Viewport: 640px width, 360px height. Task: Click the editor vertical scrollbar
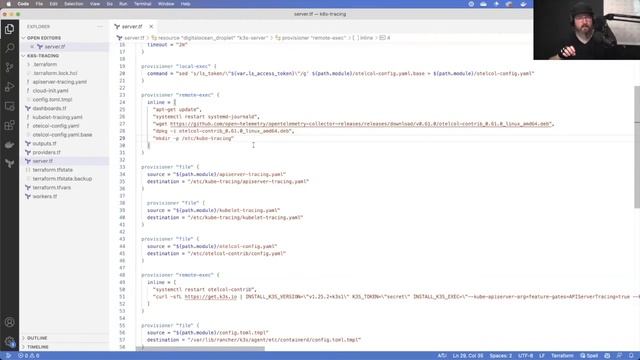click(x=637, y=147)
